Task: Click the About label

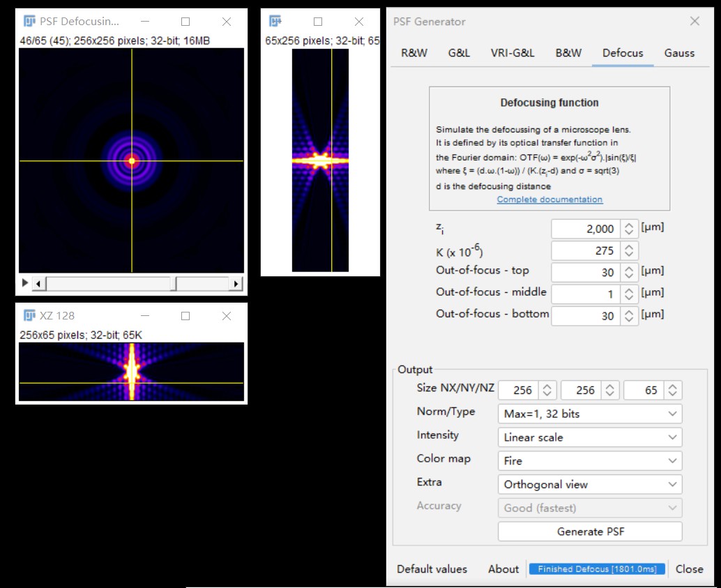Action: (x=503, y=568)
